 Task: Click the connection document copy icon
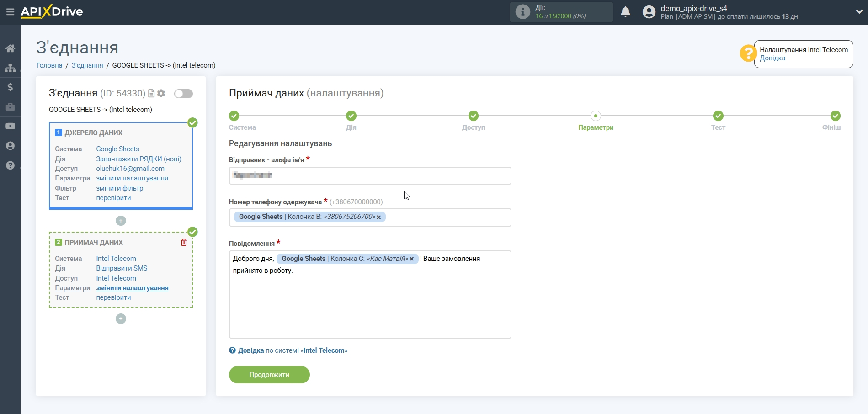(151, 93)
